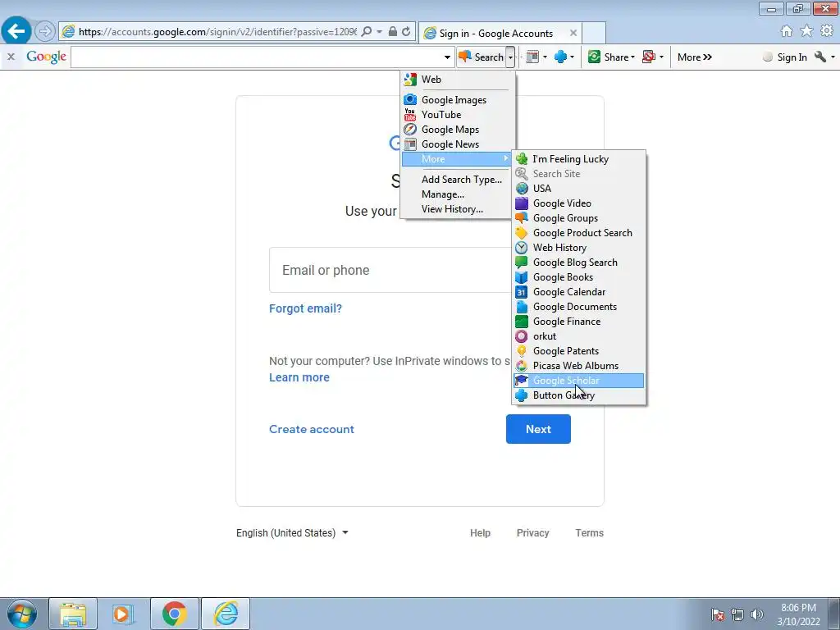This screenshot has height=630, width=840.
Task: Click the address bar search magnifier icon
Action: [x=367, y=32]
